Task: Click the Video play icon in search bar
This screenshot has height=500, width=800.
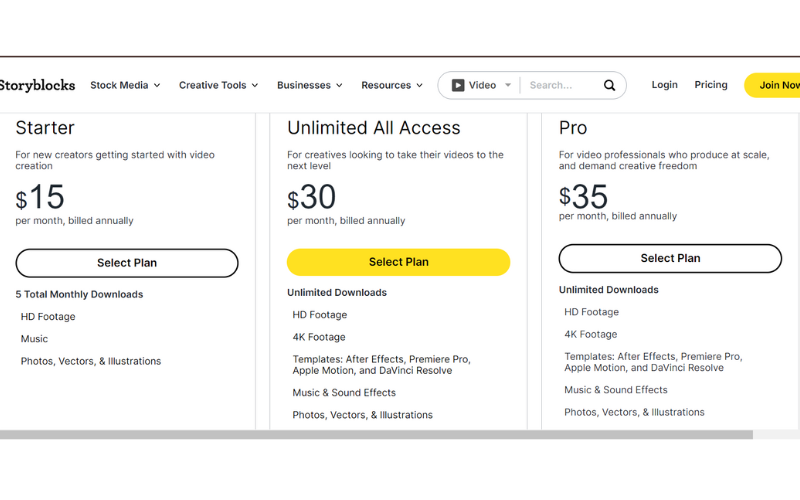Action: pos(458,85)
